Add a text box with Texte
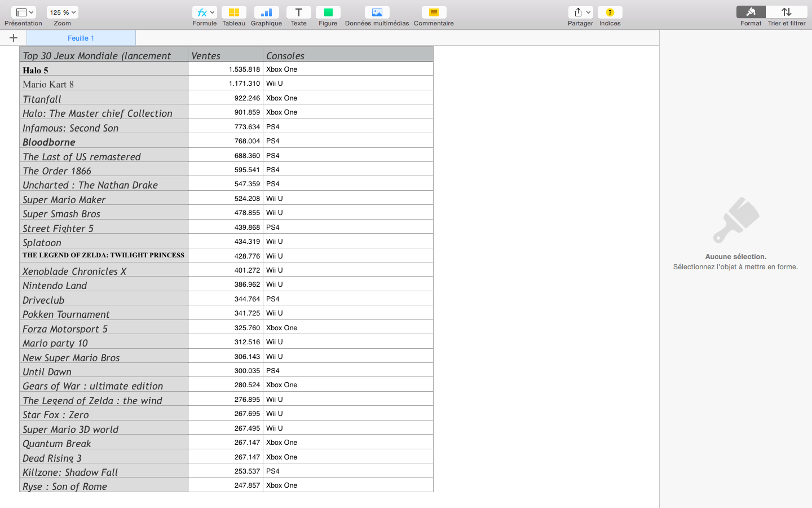Viewport: 812px width, 508px height. (298, 12)
